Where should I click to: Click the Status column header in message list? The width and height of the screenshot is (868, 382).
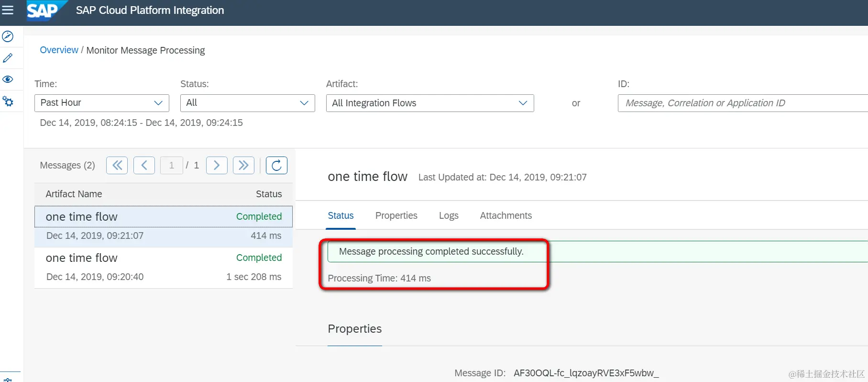point(269,194)
